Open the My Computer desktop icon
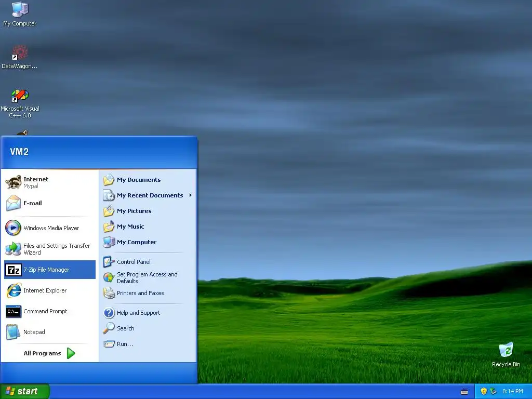 point(20,14)
